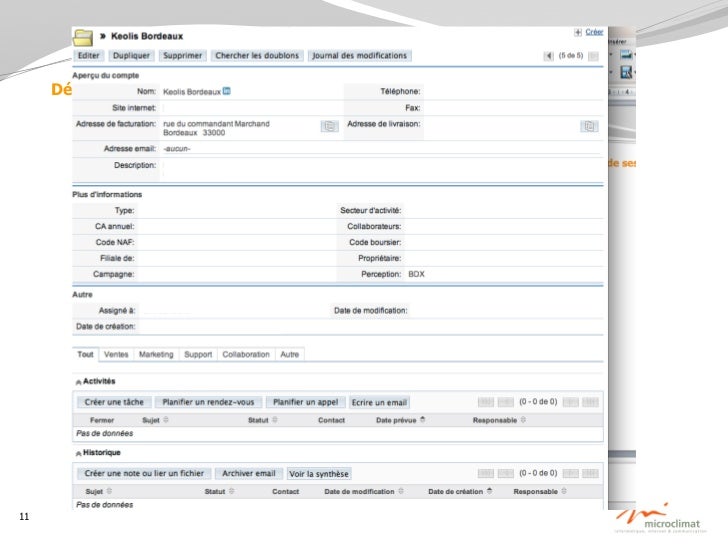The width and height of the screenshot is (728, 546).
Task: Click Créer une note ou lier un fichier
Action: (x=144, y=474)
